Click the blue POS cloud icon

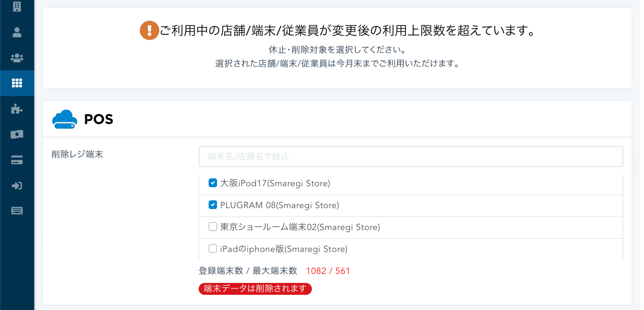click(x=64, y=119)
